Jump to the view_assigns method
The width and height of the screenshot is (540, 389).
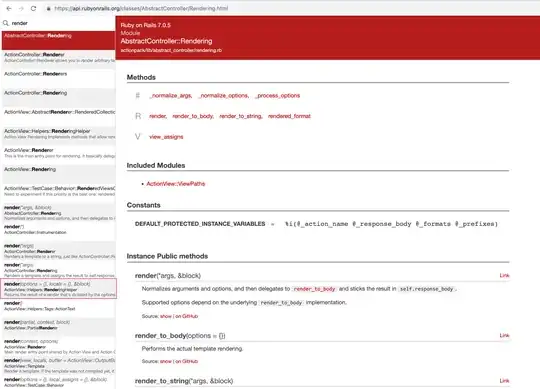click(166, 137)
